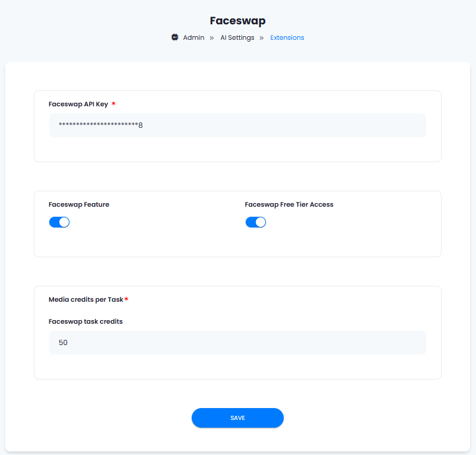Click the chevron separator after Admin
476x455 pixels.
pyautogui.click(x=212, y=38)
